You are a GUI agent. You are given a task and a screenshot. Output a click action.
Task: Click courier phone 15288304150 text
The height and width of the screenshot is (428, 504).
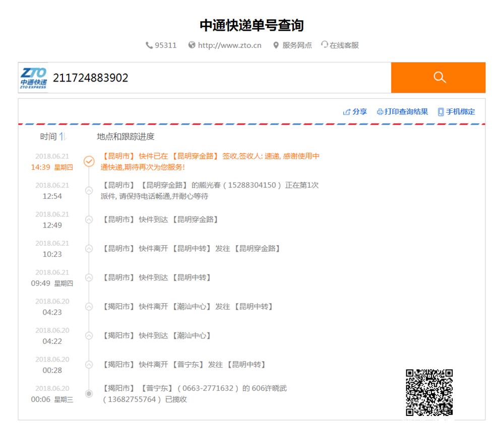(x=251, y=185)
